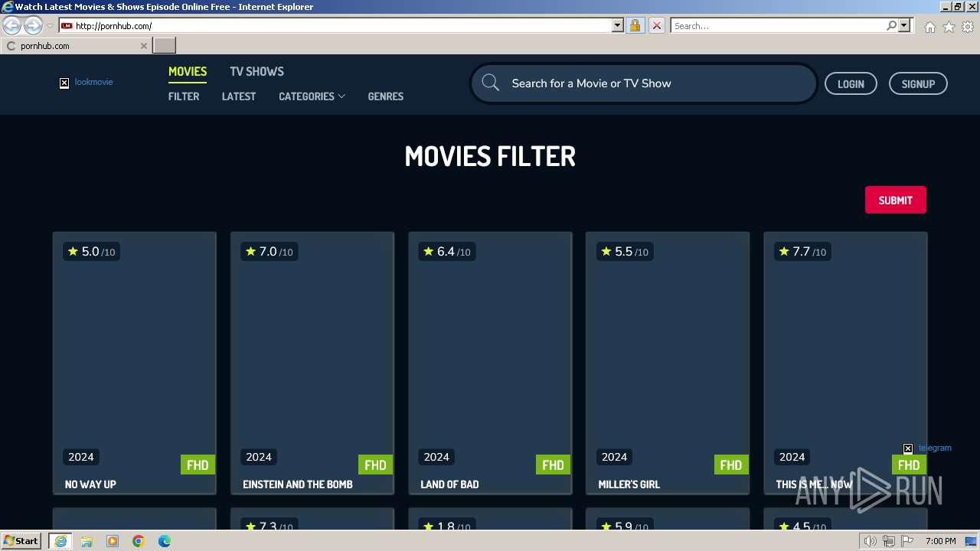Image resolution: width=980 pixels, height=551 pixels.
Task: Close the current browser tab
Action: tap(143, 46)
